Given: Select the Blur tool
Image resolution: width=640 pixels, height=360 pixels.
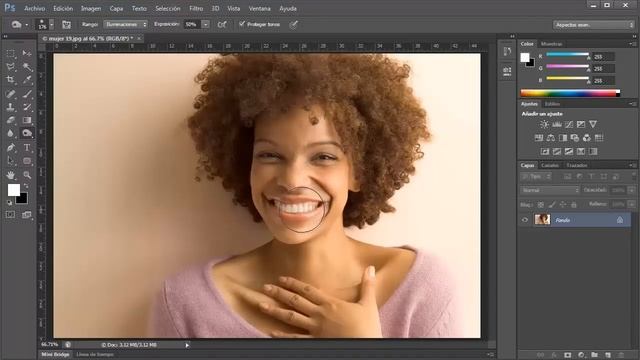Looking at the screenshot, I should point(11,133).
